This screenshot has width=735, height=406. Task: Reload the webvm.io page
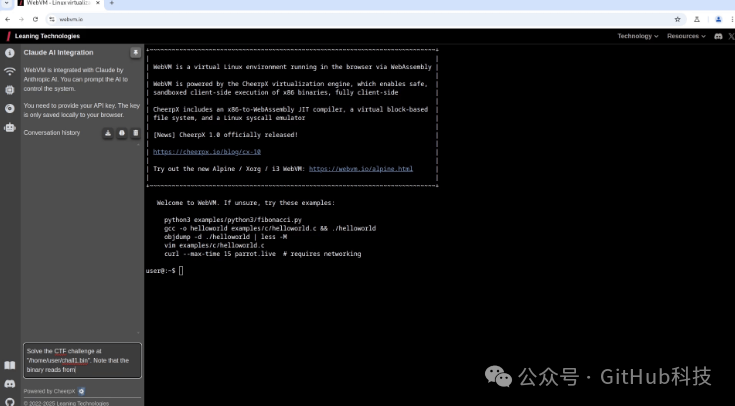point(35,19)
